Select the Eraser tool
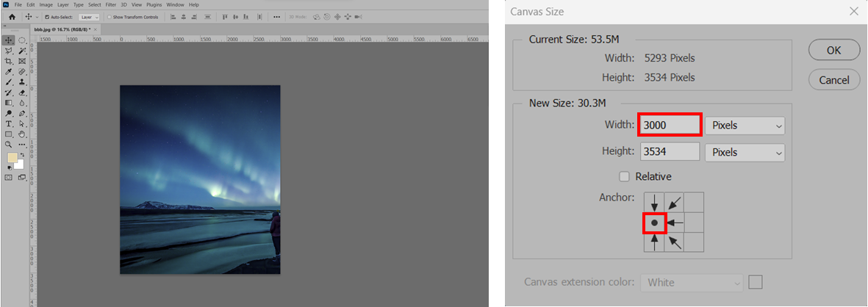868x307 pixels. pos(22,93)
